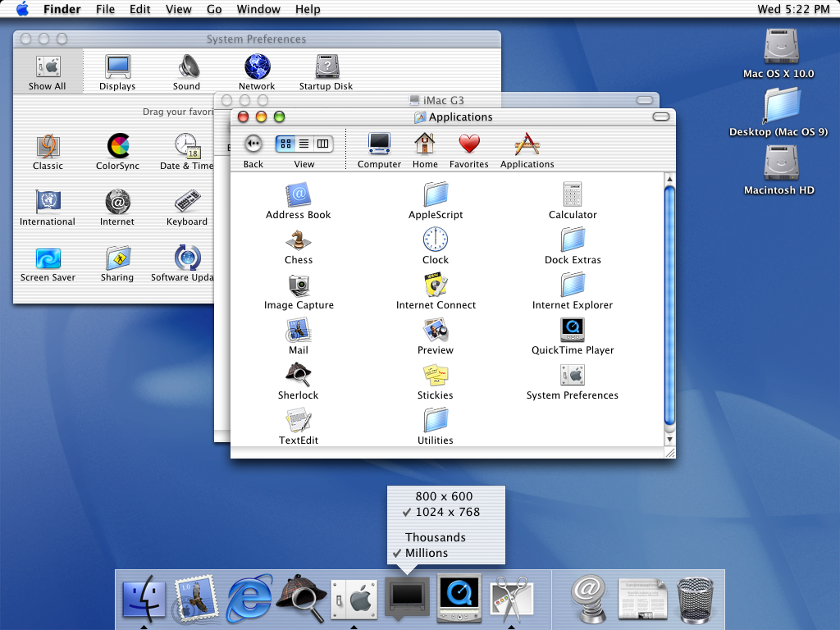This screenshot has height=630, width=840.
Task: Click the Displays dock extra in Dock
Action: pos(407,598)
